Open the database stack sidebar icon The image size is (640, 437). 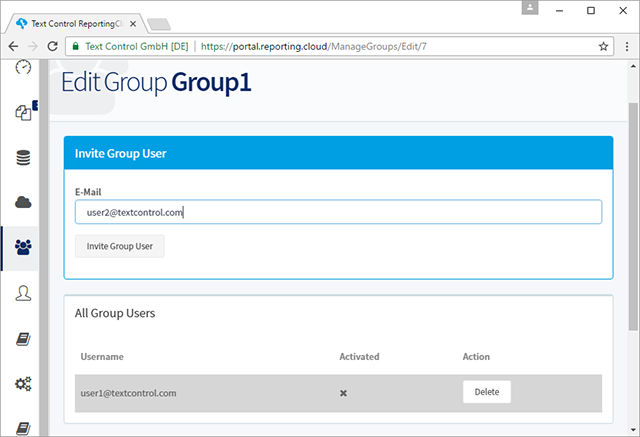coord(23,157)
